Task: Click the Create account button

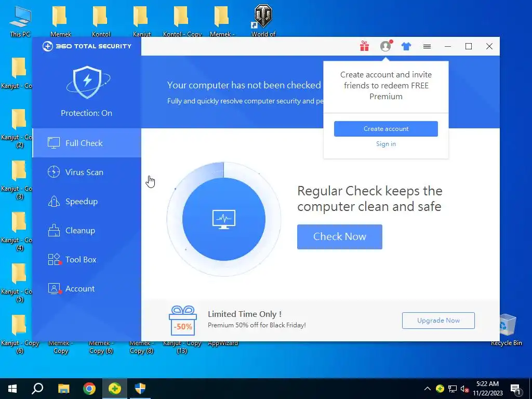Action: coord(386,129)
